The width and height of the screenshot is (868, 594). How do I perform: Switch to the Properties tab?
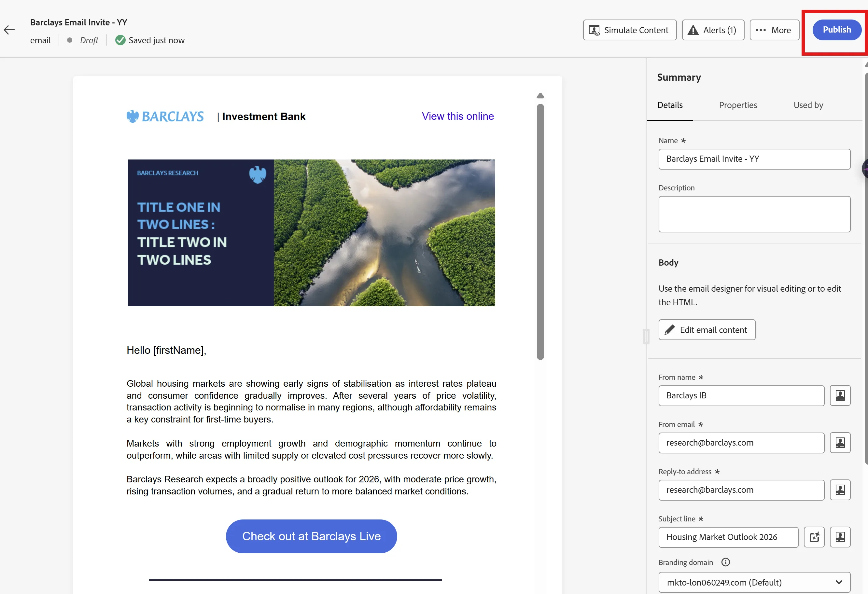click(738, 105)
